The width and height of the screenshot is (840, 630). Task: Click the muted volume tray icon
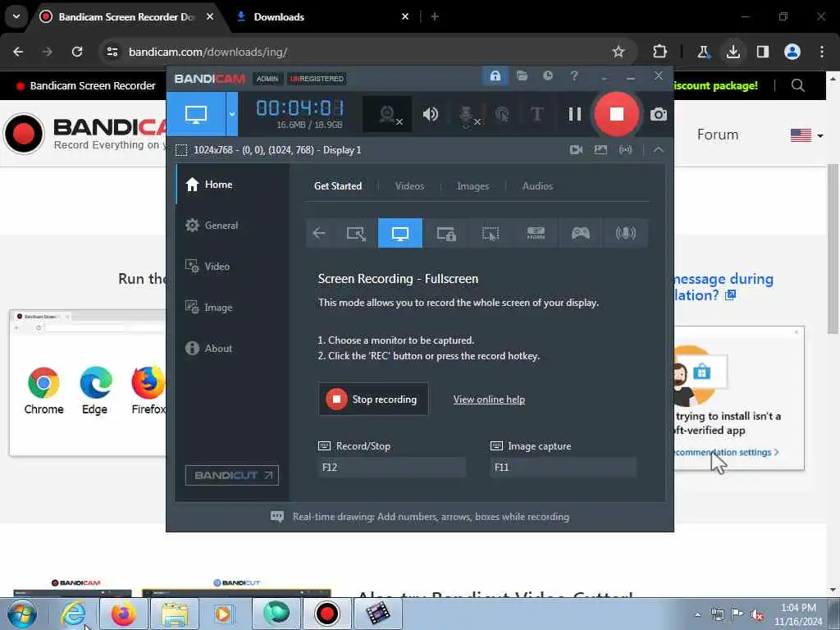click(757, 614)
